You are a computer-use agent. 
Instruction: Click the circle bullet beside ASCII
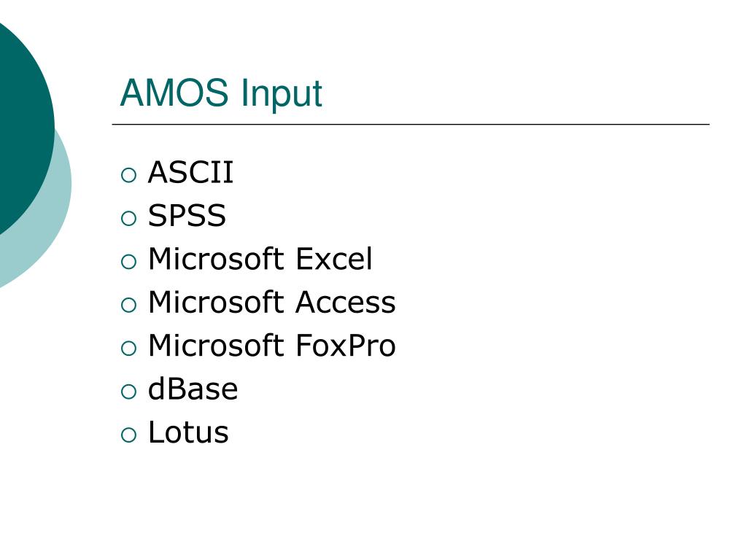coord(128,175)
